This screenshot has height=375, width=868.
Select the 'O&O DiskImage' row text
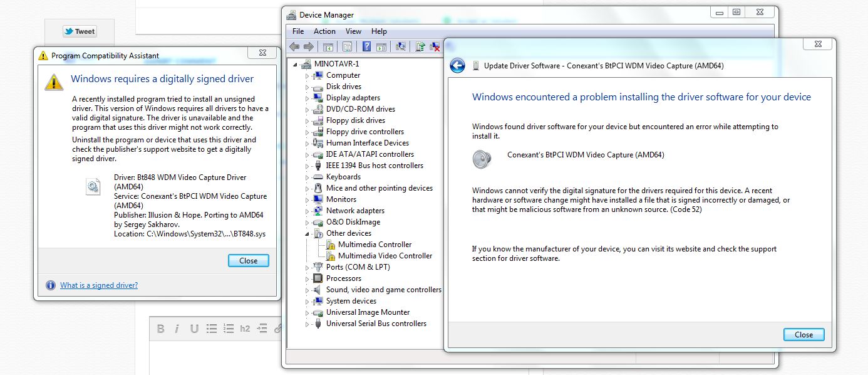[353, 222]
